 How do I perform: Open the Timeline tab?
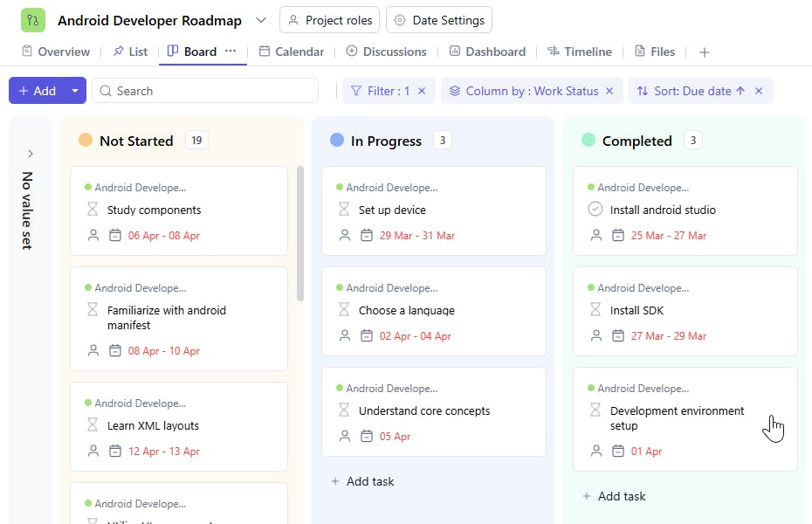580,52
